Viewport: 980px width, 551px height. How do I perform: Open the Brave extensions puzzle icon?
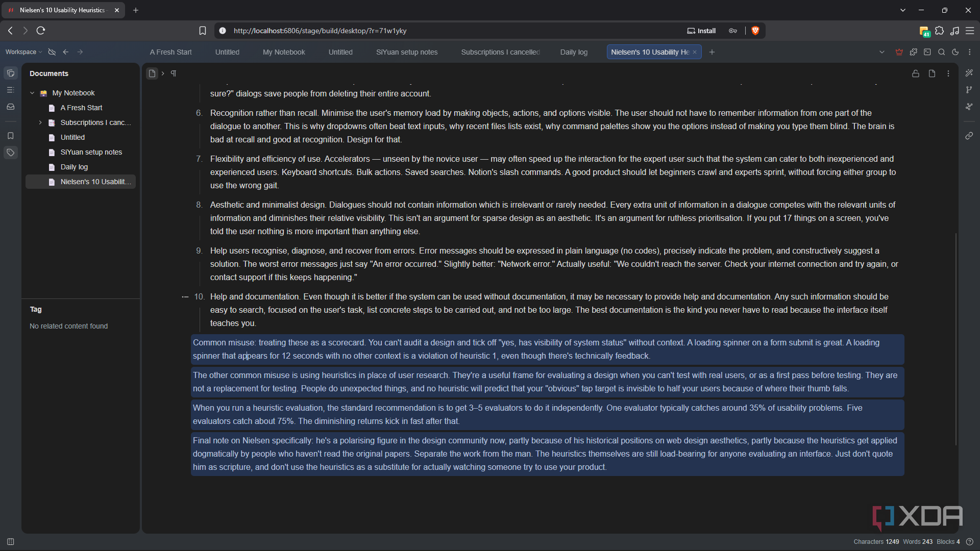click(x=940, y=31)
